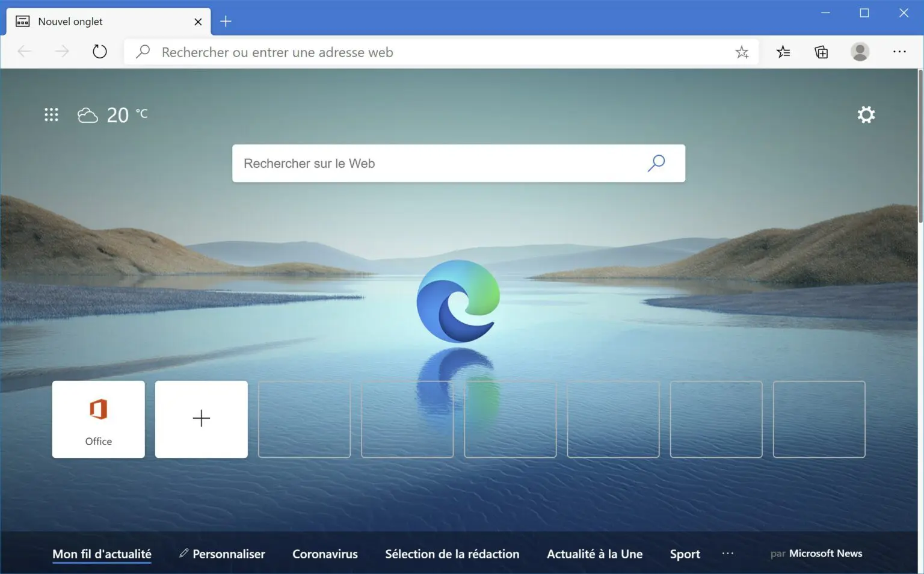924x574 pixels.
Task: Open a new tab with plus button
Action: coord(226,22)
